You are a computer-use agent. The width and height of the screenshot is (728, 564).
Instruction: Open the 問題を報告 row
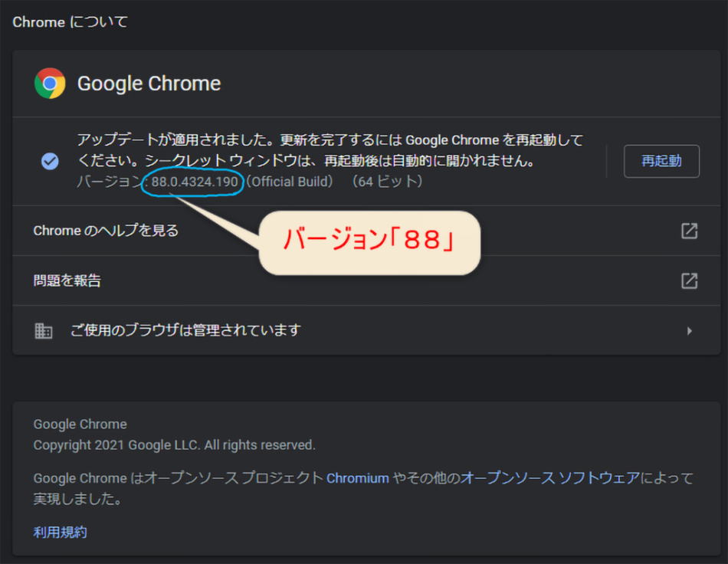click(366, 280)
